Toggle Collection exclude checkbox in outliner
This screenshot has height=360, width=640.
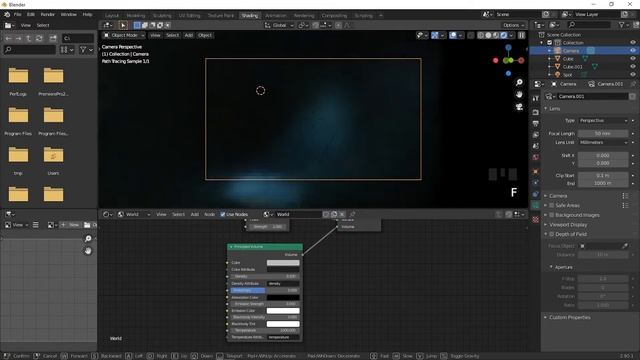pyautogui.click(x=549, y=42)
